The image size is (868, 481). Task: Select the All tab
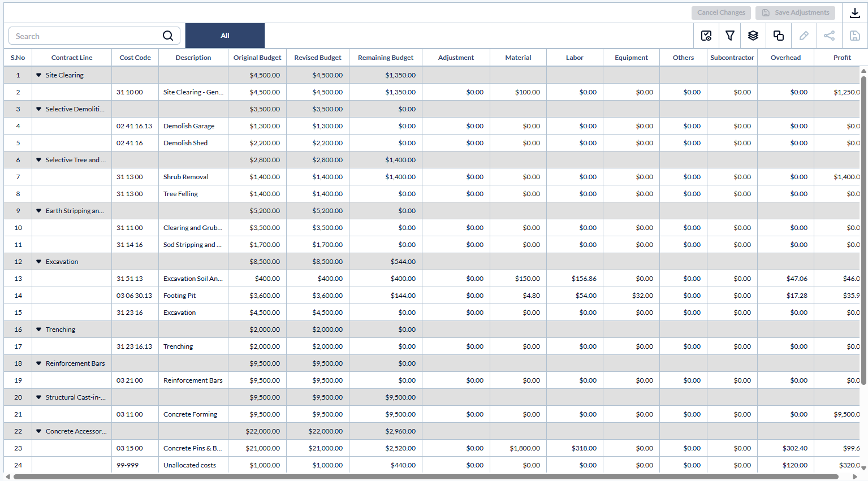click(225, 36)
